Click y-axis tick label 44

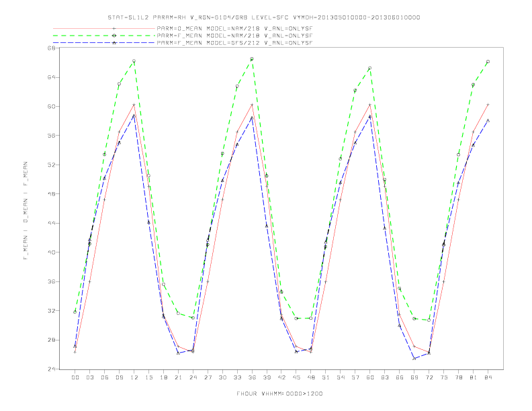coord(51,223)
